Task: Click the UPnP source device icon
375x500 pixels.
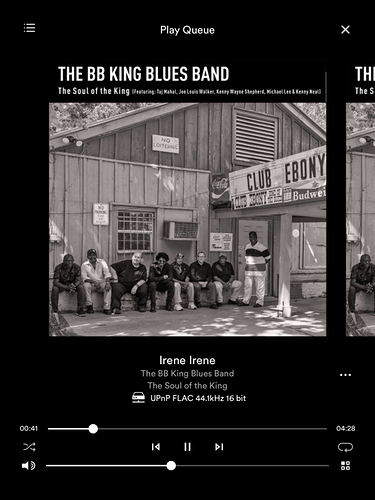Action: click(138, 398)
